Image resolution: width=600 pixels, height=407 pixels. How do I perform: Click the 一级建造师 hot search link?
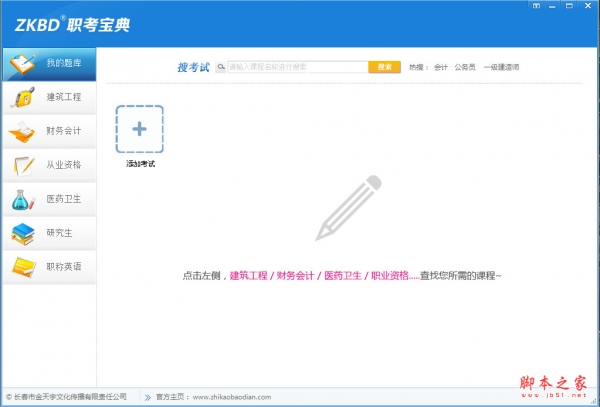[x=501, y=67]
